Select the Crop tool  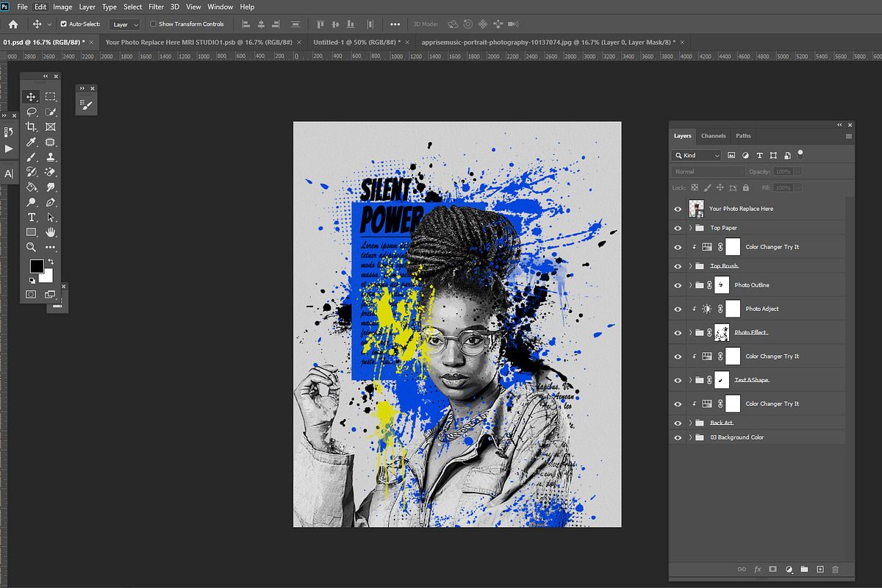pyautogui.click(x=32, y=127)
